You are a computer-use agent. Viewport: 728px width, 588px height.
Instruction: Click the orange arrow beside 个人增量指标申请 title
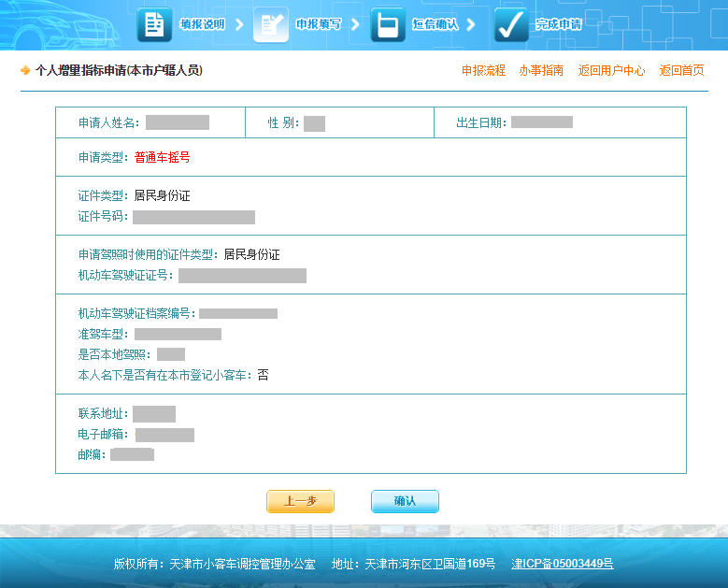(25, 70)
